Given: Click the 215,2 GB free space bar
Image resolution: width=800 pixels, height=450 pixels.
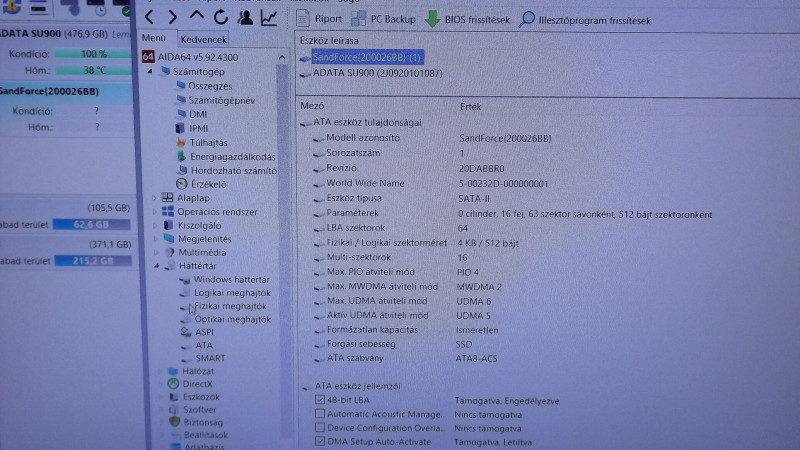Looking at the screenshot, I should (93, 261).
